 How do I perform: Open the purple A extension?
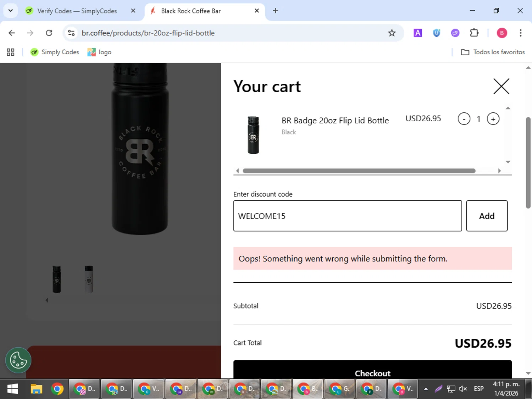pyautogui.click(x=418, y=33)
